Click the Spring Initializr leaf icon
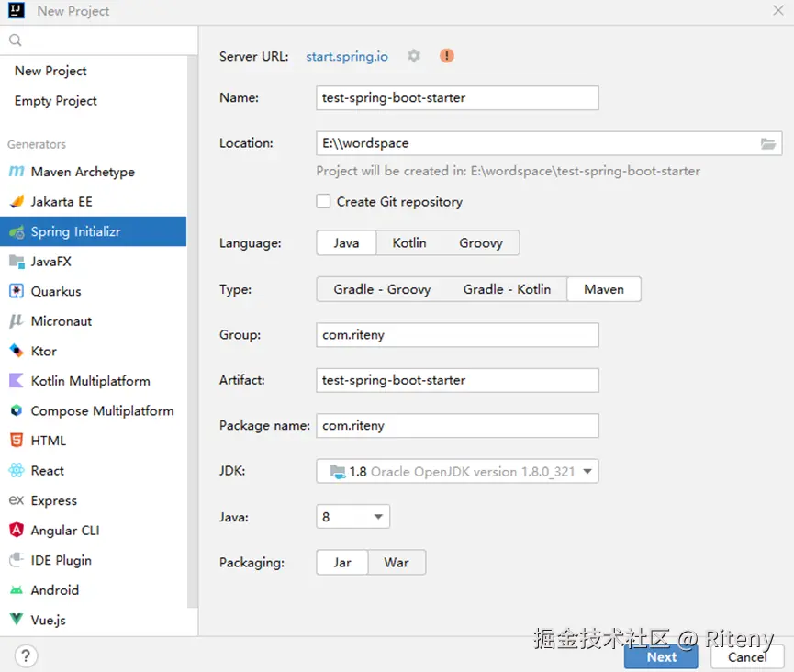This screenshot has height=672, width=794. click(x=17, y=232)
